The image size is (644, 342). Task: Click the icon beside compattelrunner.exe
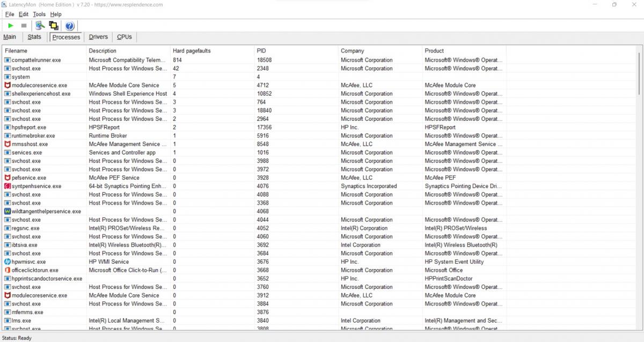point(8,60)
